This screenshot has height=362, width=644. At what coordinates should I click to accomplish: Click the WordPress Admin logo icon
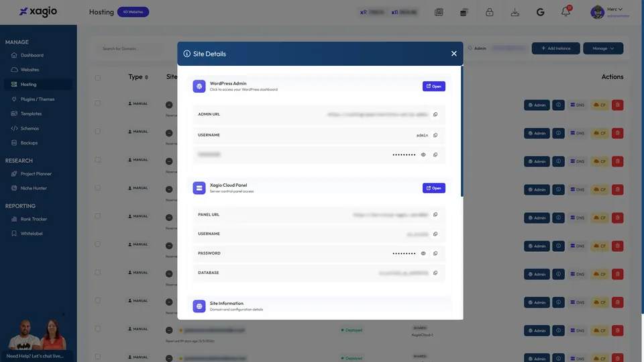point(199,87)
